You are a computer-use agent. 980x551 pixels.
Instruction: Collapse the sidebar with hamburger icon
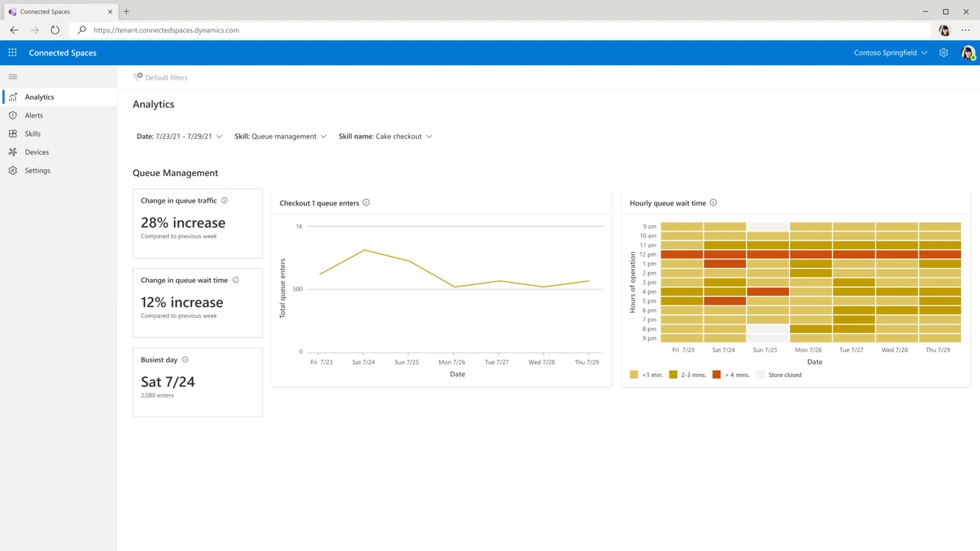coord(12,77)
